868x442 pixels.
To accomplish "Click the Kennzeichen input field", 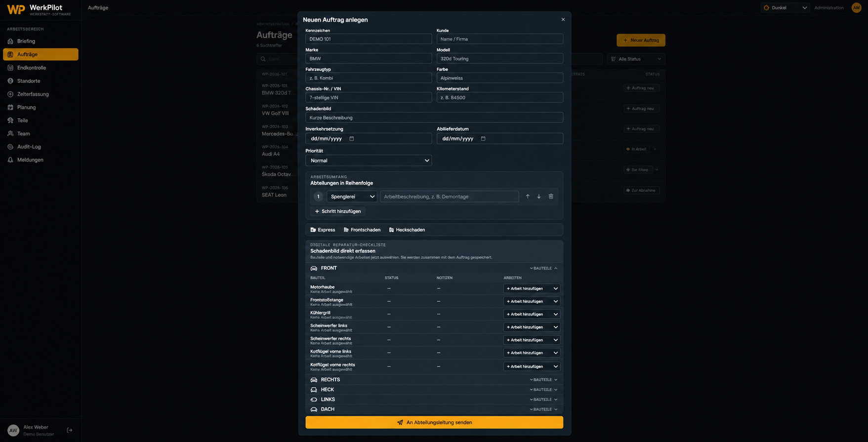I will 369,39.
